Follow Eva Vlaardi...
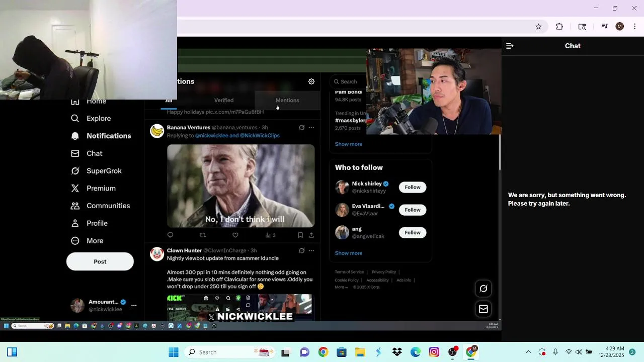The height and width of the screenshot is (362, 644). point(413,210)
